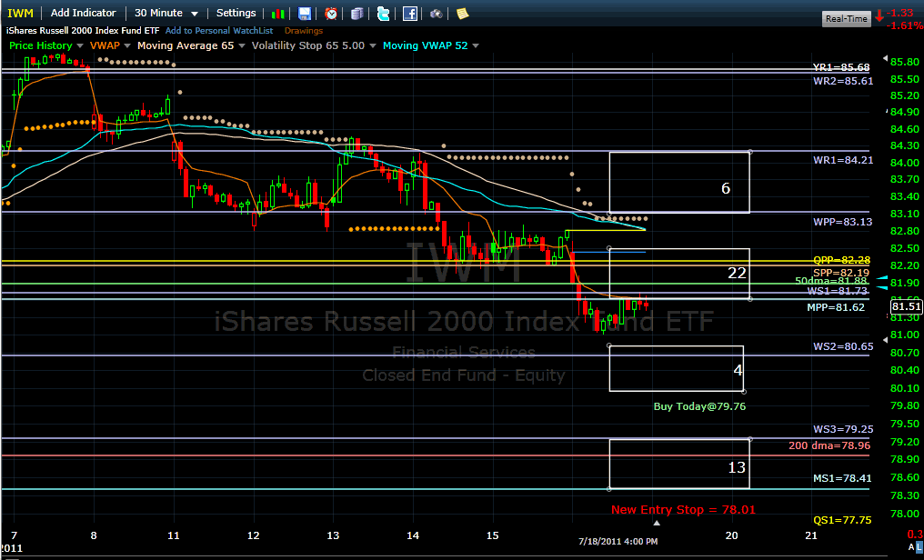Click the Add Indicator menu item
Screen dimensions: 924x560
(x=84, y=13)
